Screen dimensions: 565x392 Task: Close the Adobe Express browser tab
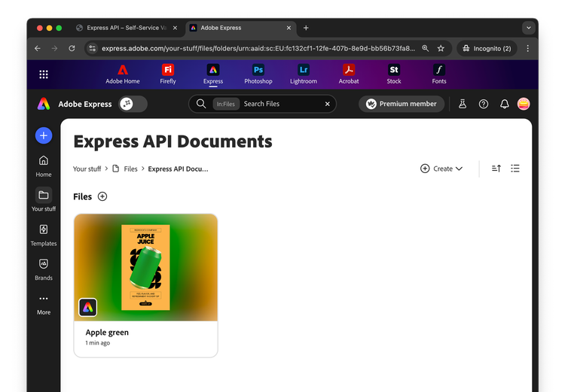pos(289,28)
